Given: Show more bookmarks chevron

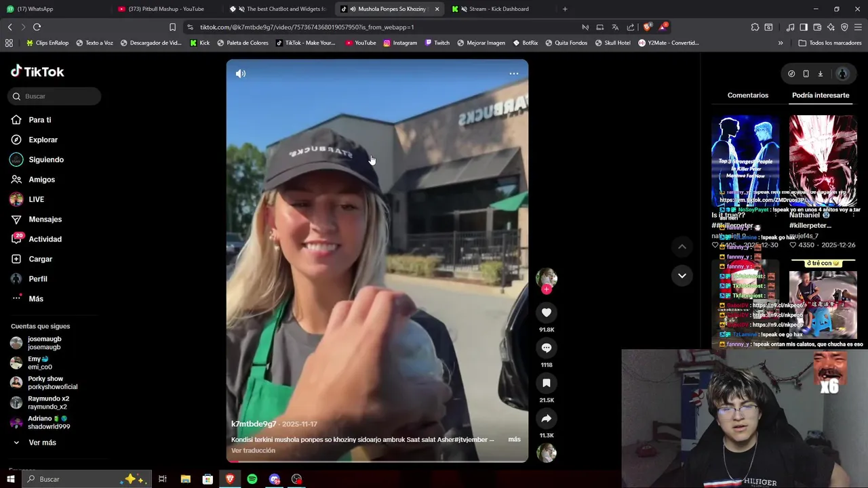Looking at the screenshot, I should (781, 43).
